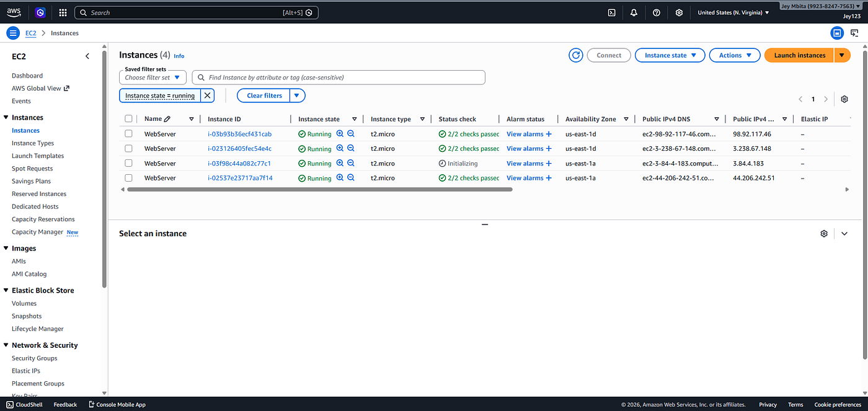
Task: Open Volumes in sidebar
Action: 24,303
